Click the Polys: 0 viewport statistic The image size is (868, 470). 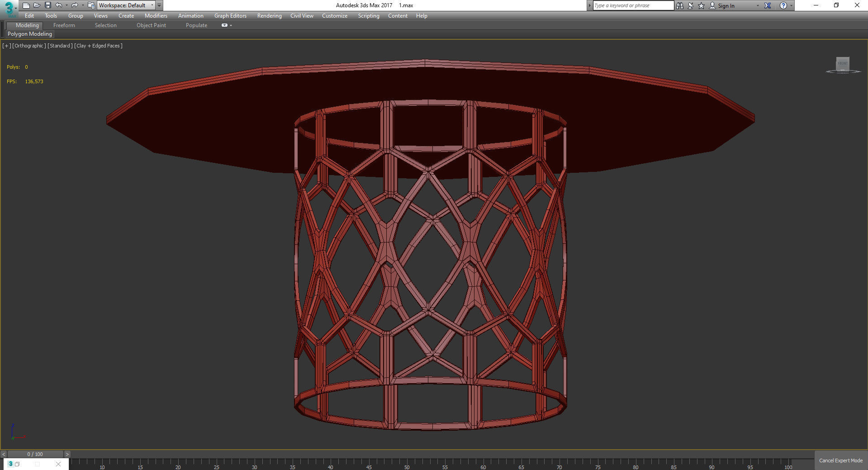(17, 67)
